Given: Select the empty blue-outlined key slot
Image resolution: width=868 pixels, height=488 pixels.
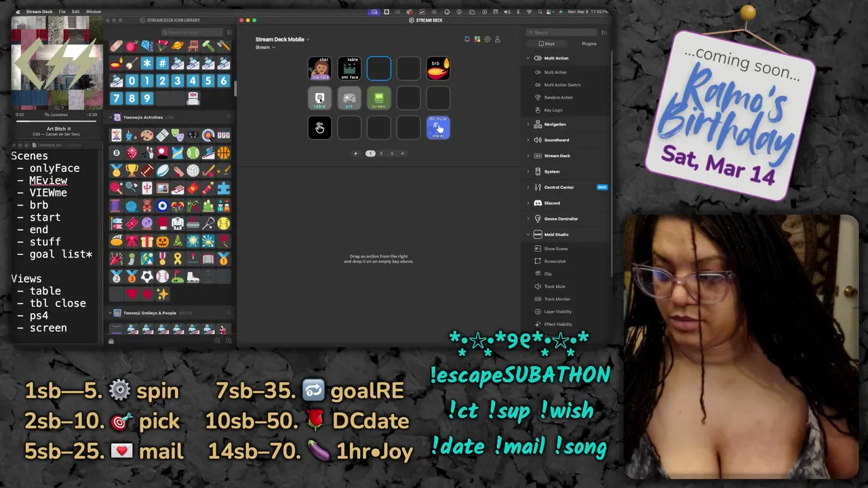Looking at the screenshot, I should coord(379,68).
